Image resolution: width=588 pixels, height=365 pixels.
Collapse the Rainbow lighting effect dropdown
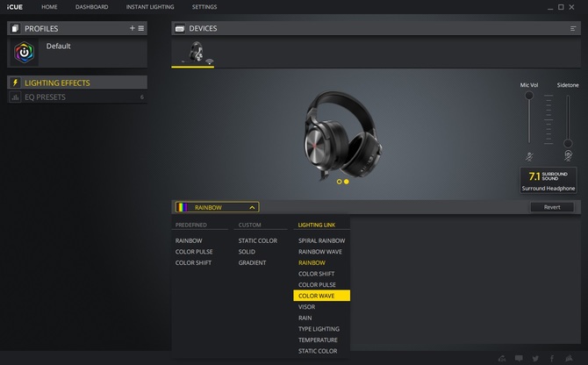pos(253,207)
